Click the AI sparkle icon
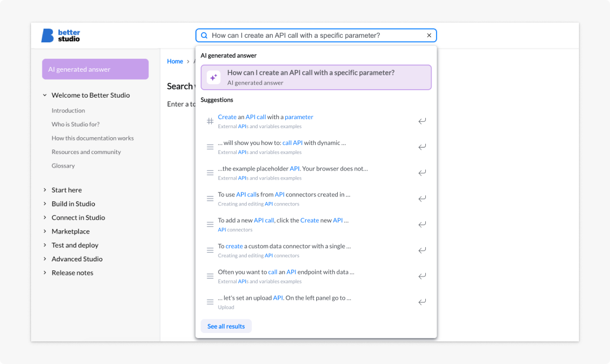 tap(213, 77)
